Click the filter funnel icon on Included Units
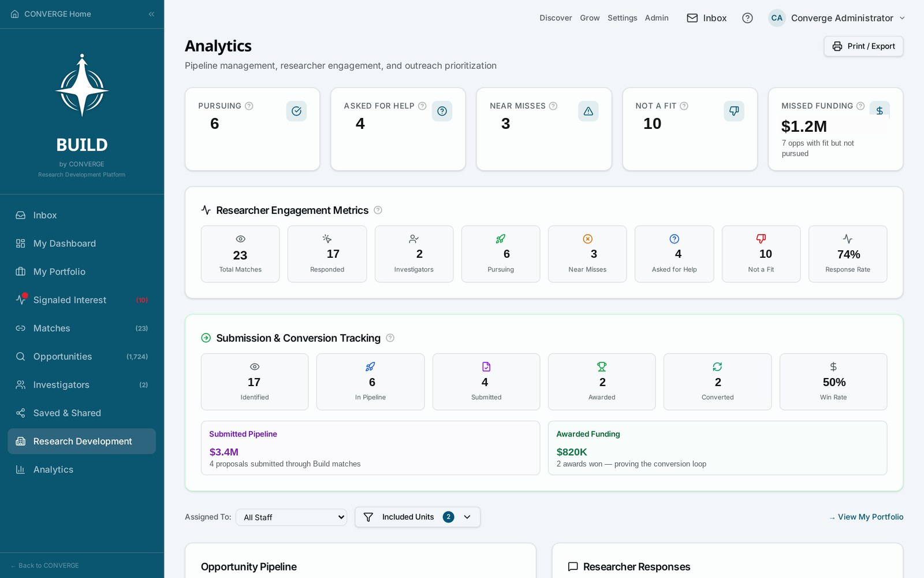This screenshot has height=578, width=924. point(368,517)
